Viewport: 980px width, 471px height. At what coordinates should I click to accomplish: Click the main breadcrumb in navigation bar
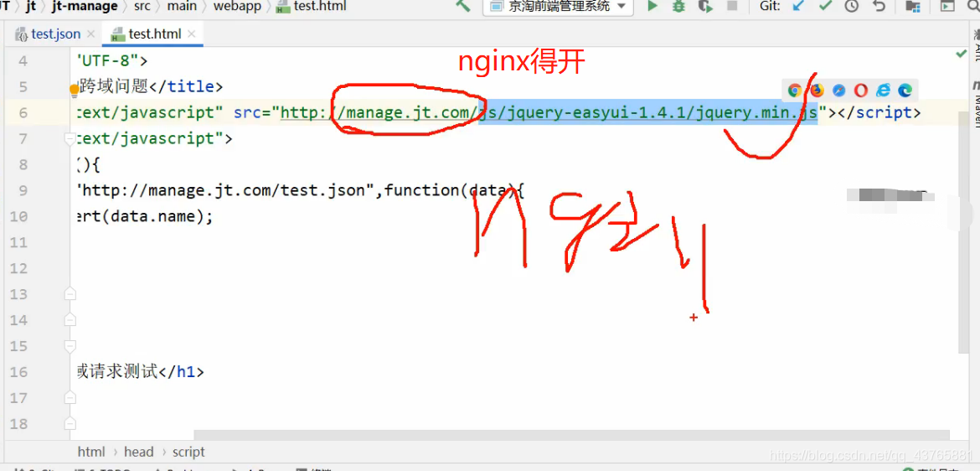(182, 6)
